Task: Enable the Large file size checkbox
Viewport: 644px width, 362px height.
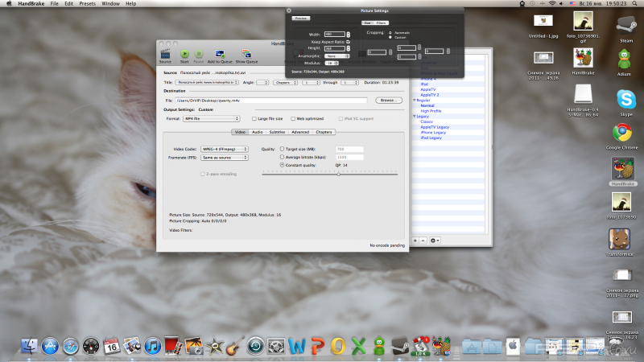Action: (253, 118)
